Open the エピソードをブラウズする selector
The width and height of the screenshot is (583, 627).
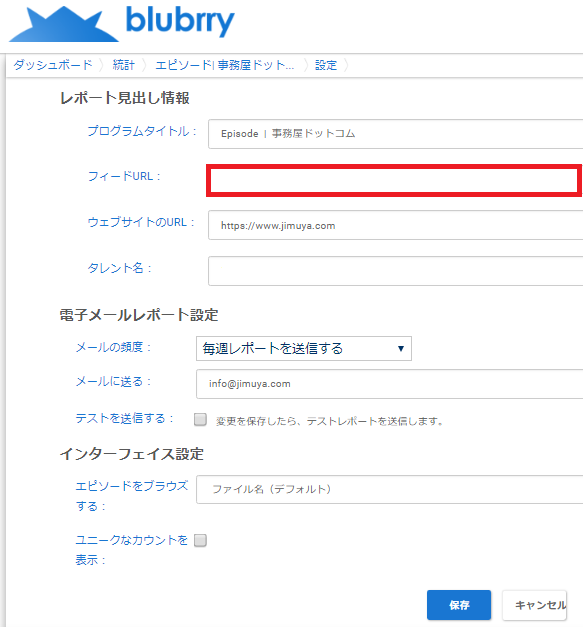pyautogui.click(x=389, y=489)
